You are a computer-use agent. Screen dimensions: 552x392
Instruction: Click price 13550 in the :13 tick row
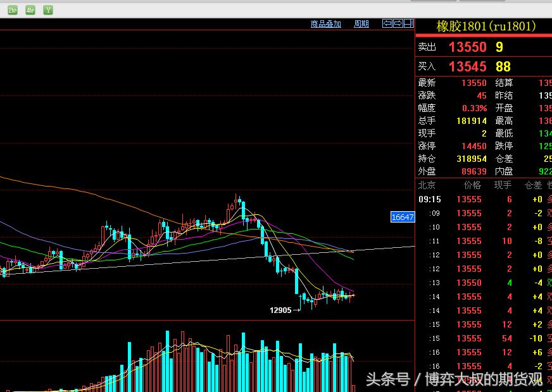click(x=469, y=283)
